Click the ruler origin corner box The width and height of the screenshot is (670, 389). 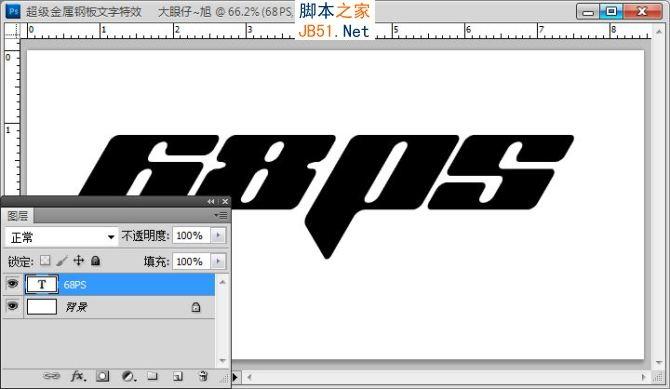[x=12, y=31]
